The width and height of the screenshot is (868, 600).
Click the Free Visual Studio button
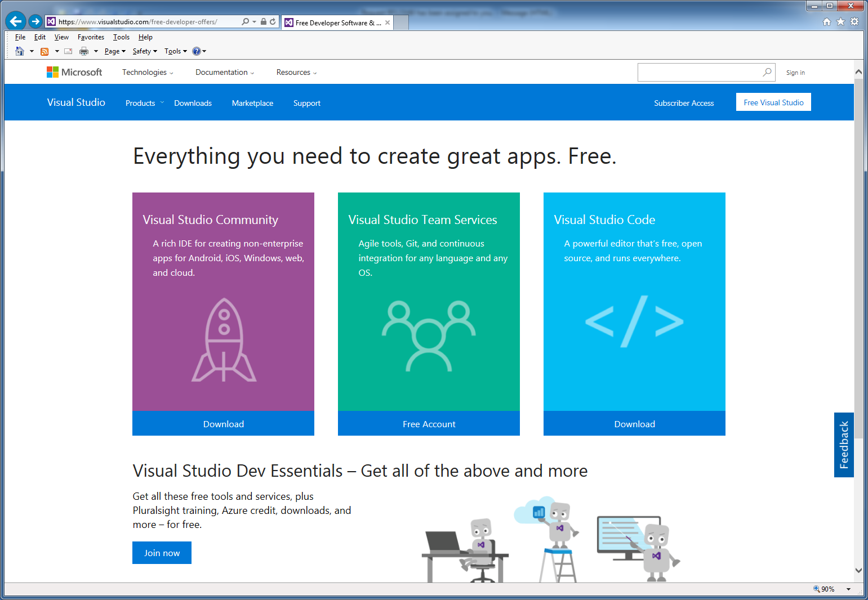coord(773,102)
